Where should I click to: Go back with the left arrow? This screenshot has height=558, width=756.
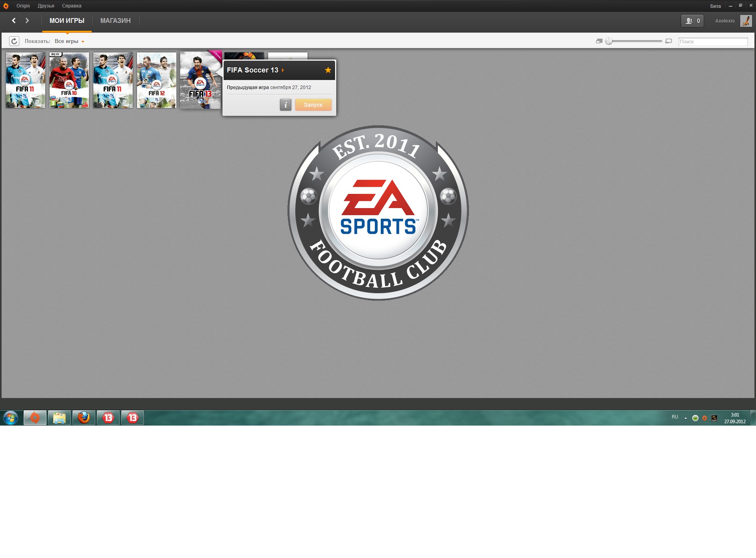[14, 20]
